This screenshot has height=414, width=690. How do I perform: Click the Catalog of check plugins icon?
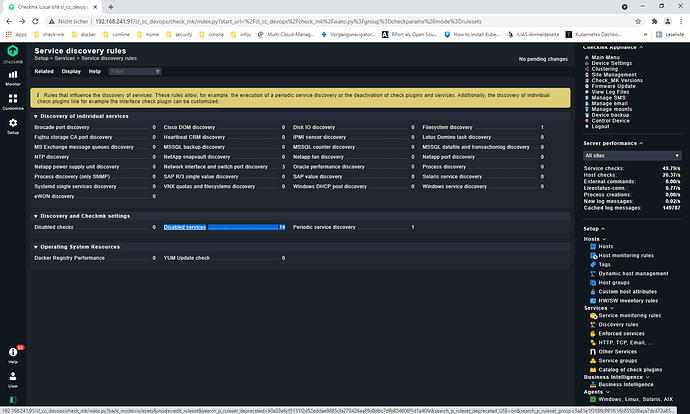click(x=593, y=370)
